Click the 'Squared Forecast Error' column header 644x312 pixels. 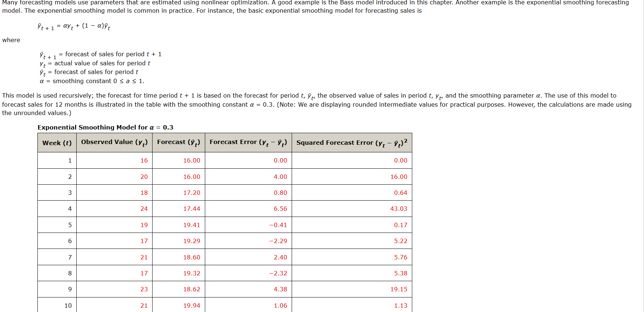pos(352,143)
